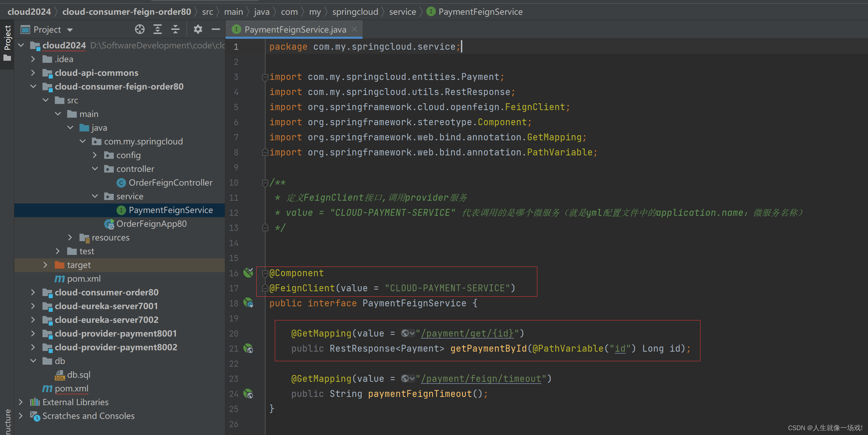
Task: Open OrderFeignController in project tree
Action: coord(170,183)
